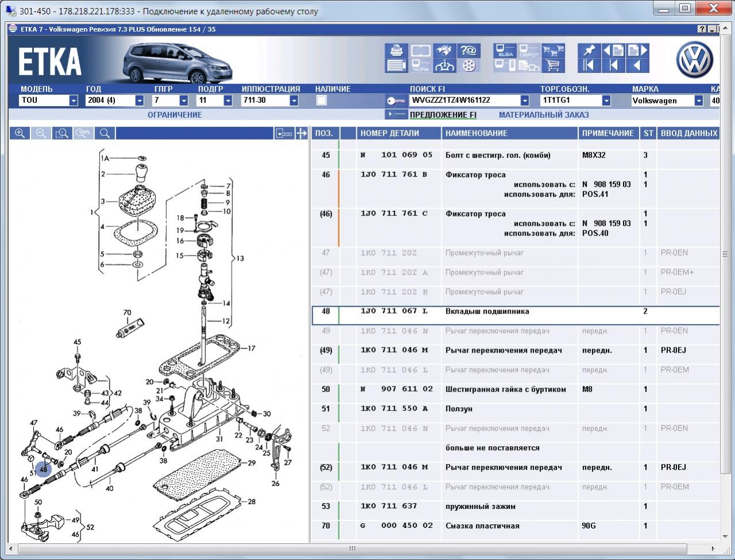The image size is (735, 560).
Task: Click the Volkswagen logo
Action: (694, 60)
